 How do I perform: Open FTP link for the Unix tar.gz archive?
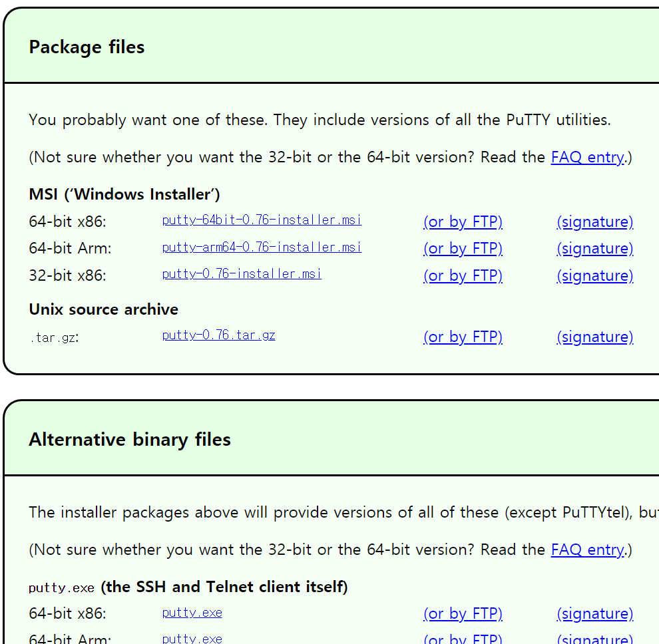pos(462,337)
